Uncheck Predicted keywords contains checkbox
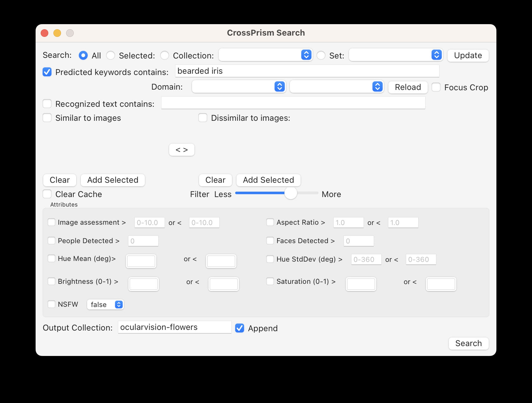This screenshot has width=532, height=403. tap(47, 72)
